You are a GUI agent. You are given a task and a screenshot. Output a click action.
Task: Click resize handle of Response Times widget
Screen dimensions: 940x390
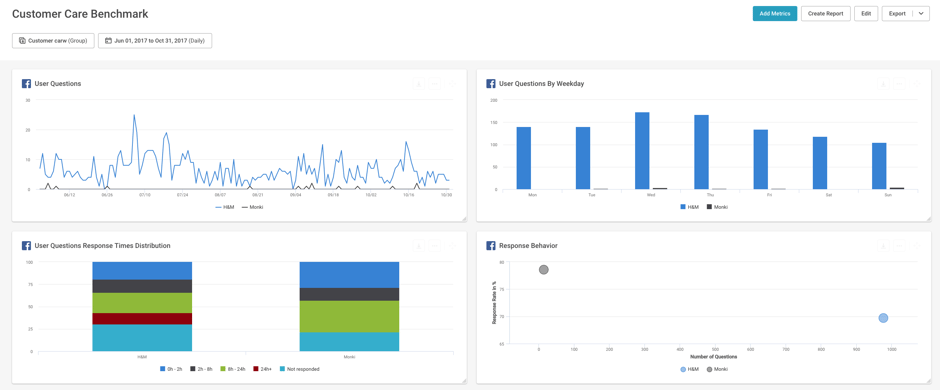pos(463,380)
